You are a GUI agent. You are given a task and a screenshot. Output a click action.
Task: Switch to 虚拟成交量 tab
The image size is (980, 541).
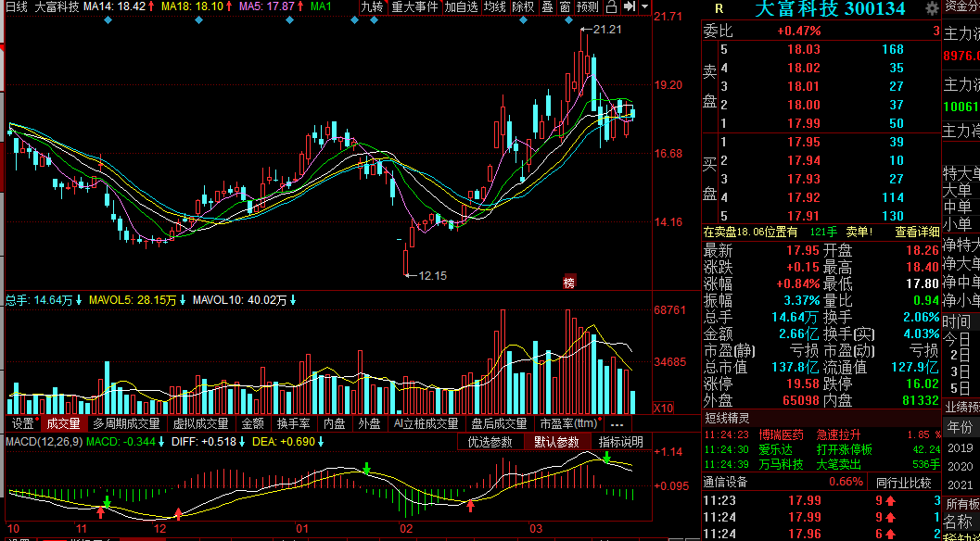[x=200, y=423]
